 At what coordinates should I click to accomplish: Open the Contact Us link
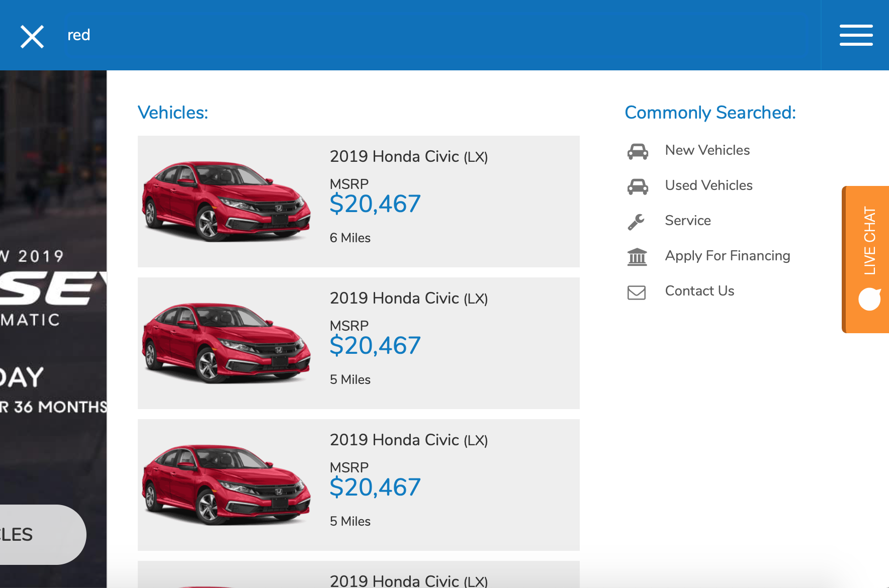[x=699, y=291]
